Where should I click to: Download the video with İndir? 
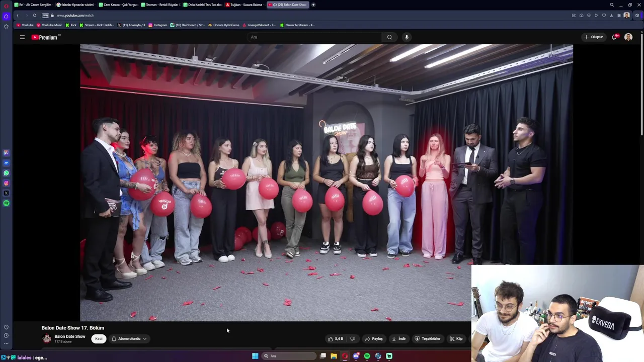coord(399,339)
